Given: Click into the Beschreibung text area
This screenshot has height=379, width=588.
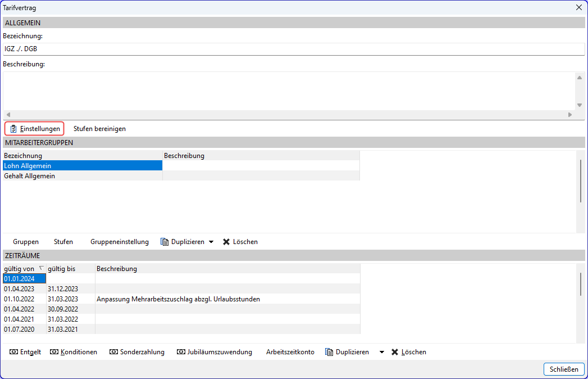Looking at the screenshot, I should (x=289, y=91).
